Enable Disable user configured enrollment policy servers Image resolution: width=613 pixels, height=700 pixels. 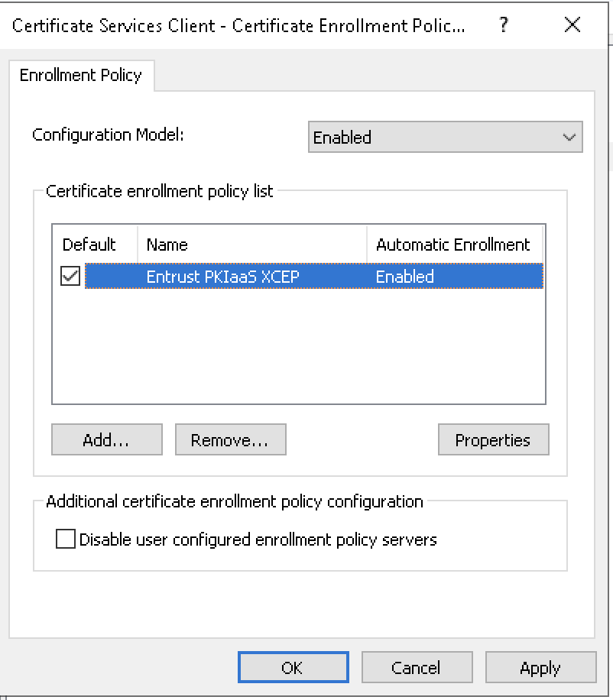pyautogui.click(x=66, y=540)
